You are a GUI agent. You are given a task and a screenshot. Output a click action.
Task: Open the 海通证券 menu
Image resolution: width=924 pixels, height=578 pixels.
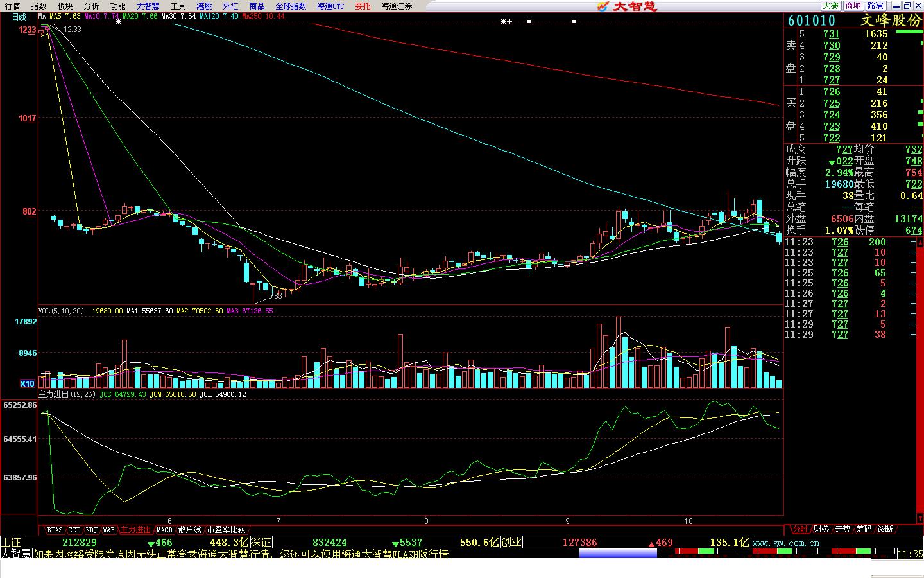coord(397,6)
